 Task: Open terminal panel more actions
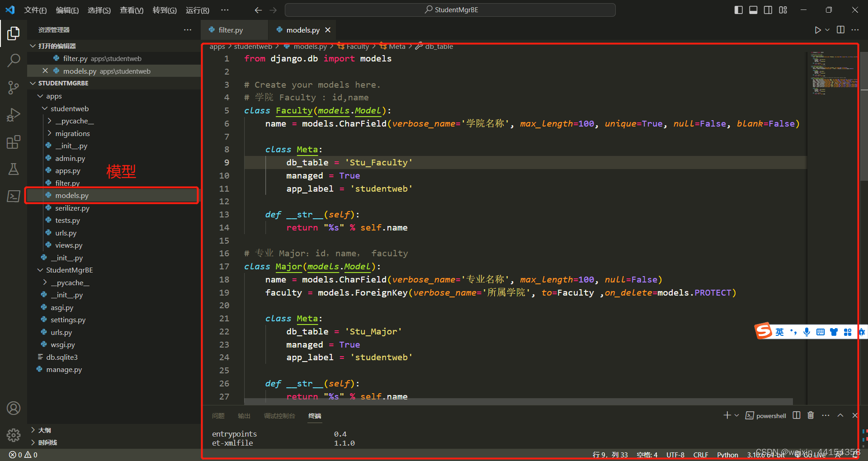point(826,415)
